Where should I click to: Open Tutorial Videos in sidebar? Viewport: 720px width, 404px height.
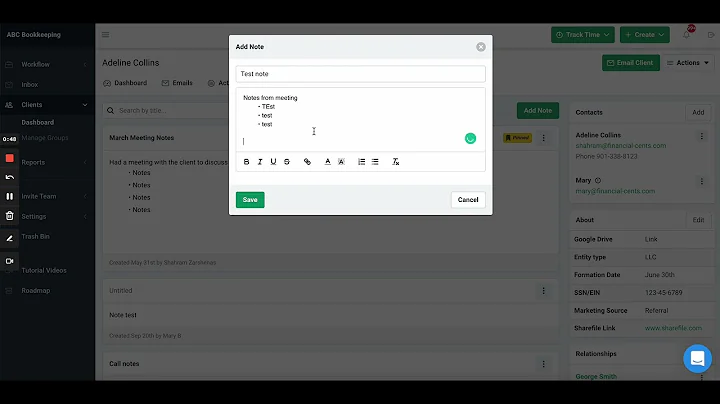coord(44,270)
